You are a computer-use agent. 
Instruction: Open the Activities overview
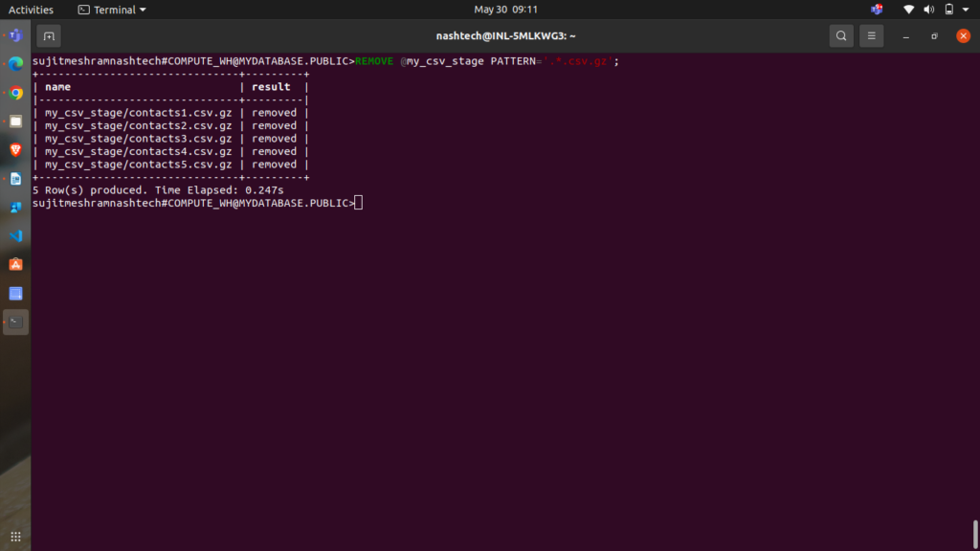click(31, 10)
